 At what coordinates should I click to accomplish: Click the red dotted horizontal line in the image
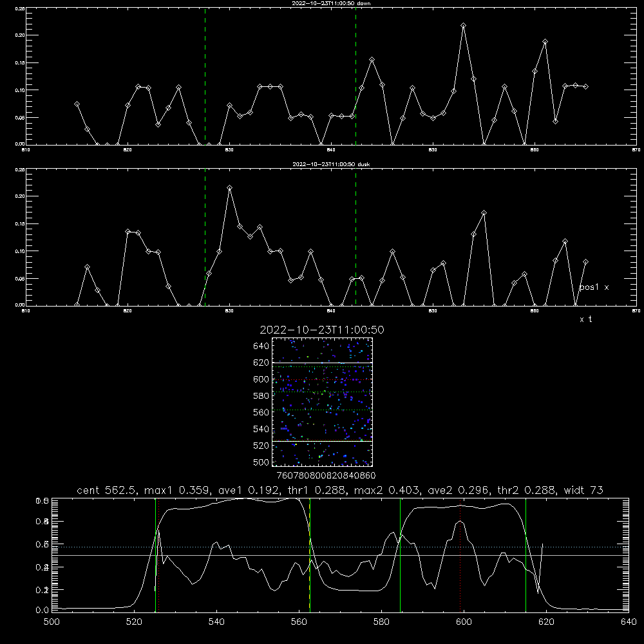pos(322,379)
